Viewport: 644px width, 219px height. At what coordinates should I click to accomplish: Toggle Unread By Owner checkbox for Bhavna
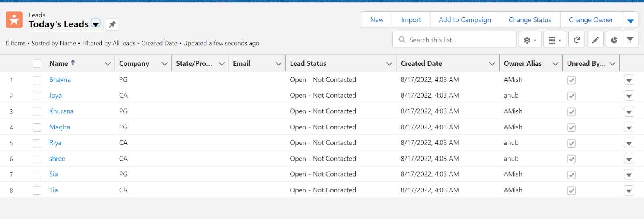[571, 80]
